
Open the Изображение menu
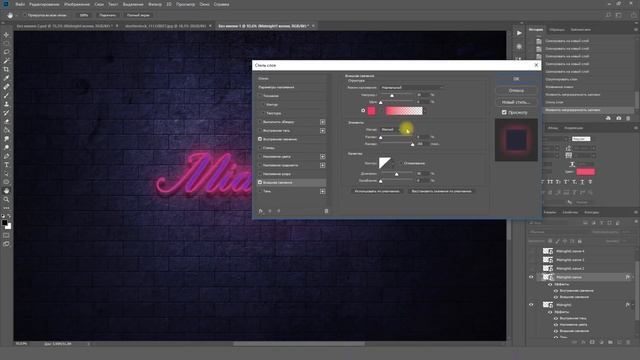(77, 4)
